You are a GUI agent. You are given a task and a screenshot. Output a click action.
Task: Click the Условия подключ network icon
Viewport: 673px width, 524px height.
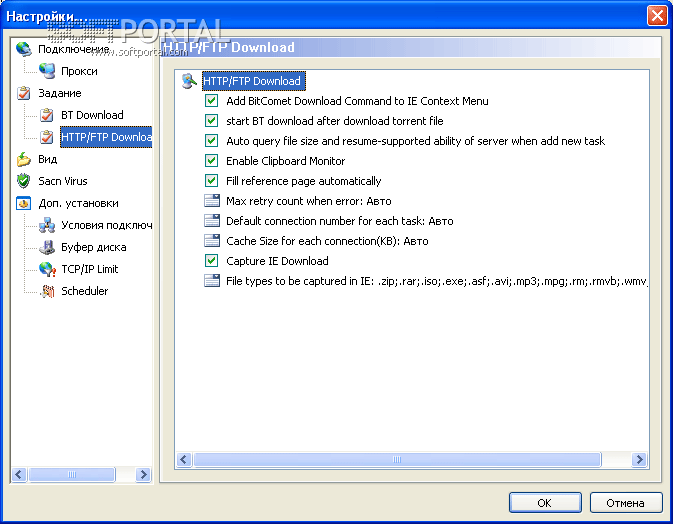click(x=46, y=225)
